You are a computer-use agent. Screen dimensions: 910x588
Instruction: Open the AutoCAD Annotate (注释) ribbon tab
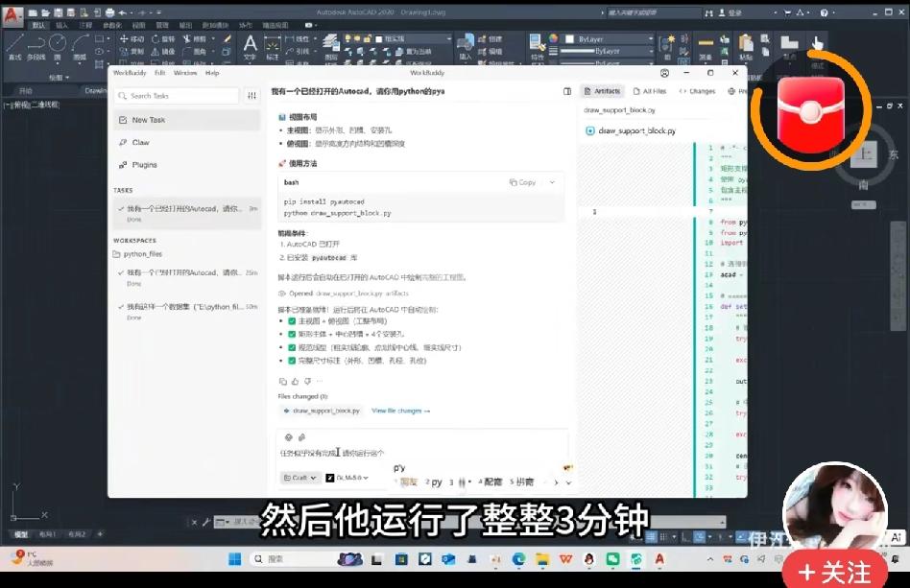[85, 26]
